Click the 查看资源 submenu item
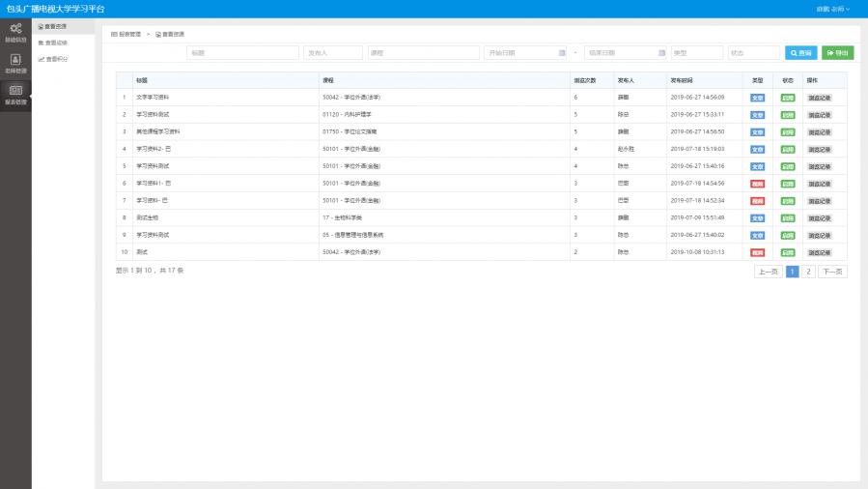Viewport: 868px width, 489px height. (x=53, y=27)
